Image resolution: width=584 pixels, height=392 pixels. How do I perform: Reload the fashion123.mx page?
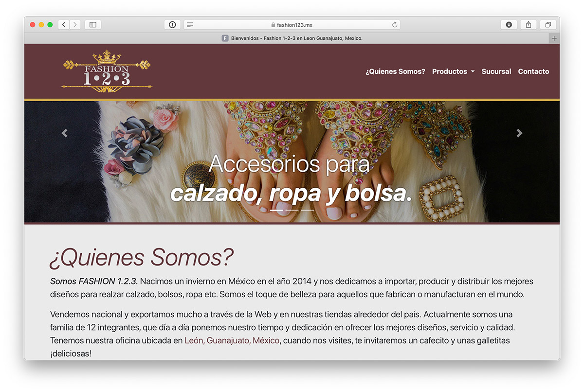pos(395,25)
